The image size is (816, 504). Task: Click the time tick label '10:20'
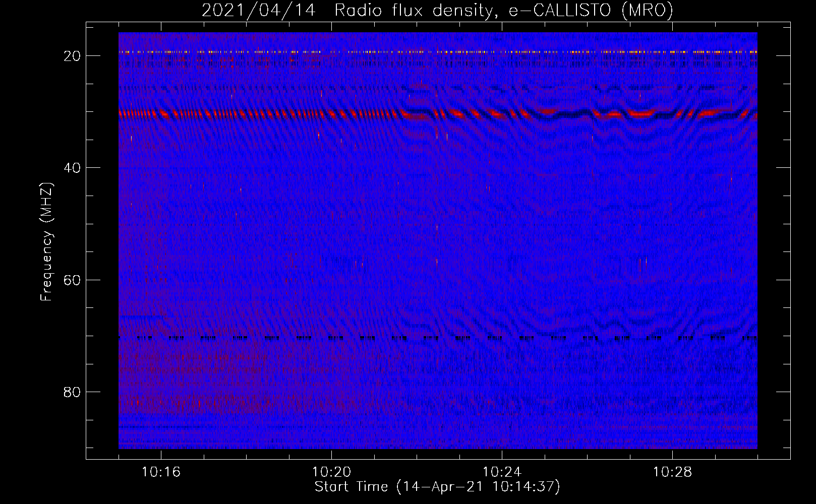point(331,472)
